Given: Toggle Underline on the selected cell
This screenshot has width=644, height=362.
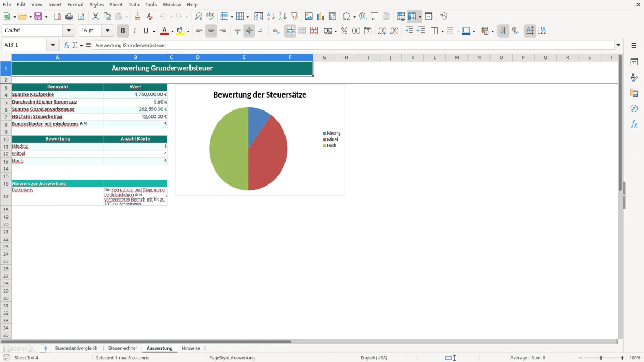Looking at the screenshot, I should [145, 31].
